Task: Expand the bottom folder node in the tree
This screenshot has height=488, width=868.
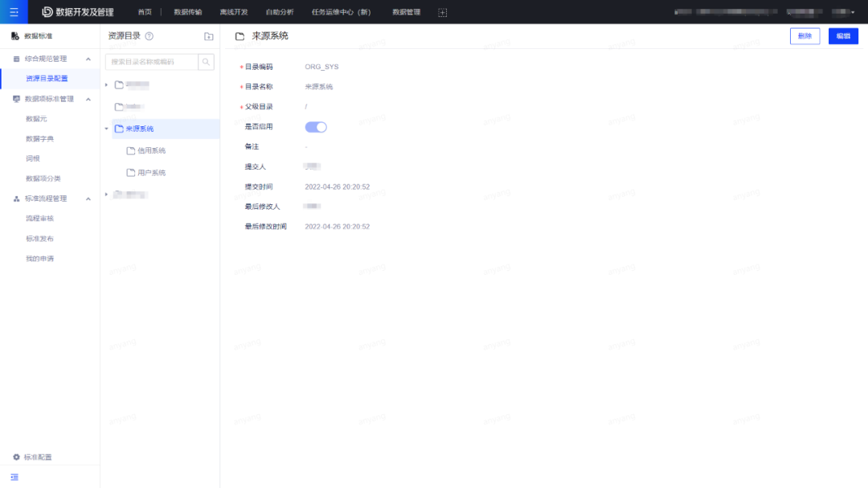Action: coord(105,193)
